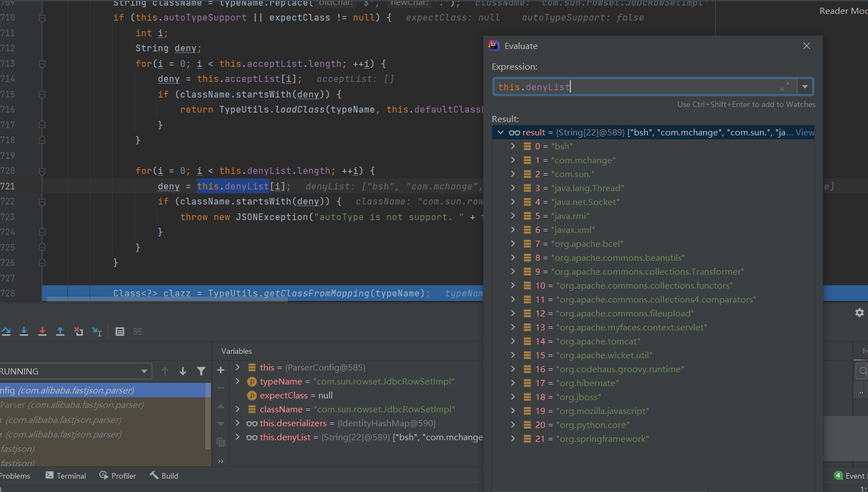Click the Reader Mode label
This screenshot has width=868, height=492.
tap(843, 11)
